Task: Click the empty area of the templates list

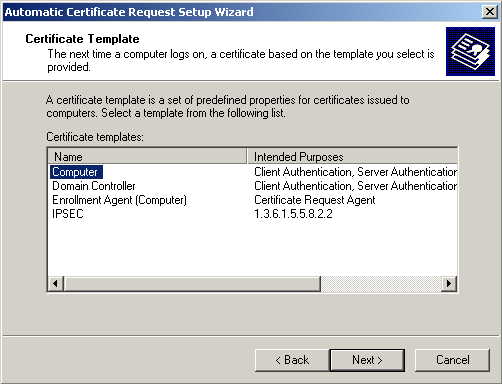Action: pyautogui.click(x=252, y=248)
